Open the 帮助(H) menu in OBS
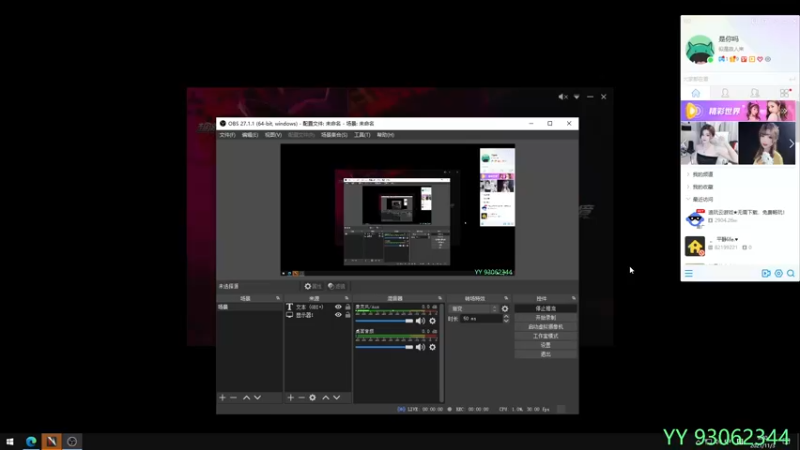 pos(385,135)
